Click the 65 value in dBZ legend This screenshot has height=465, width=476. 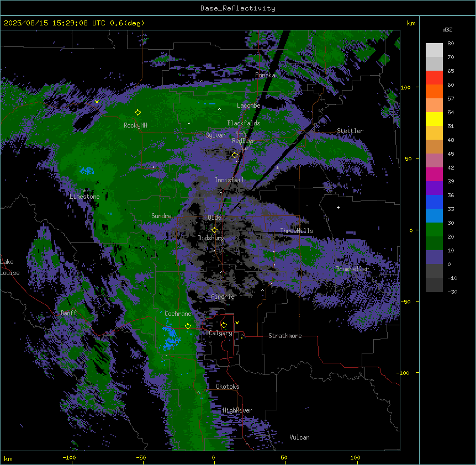[x=451, y=71]
